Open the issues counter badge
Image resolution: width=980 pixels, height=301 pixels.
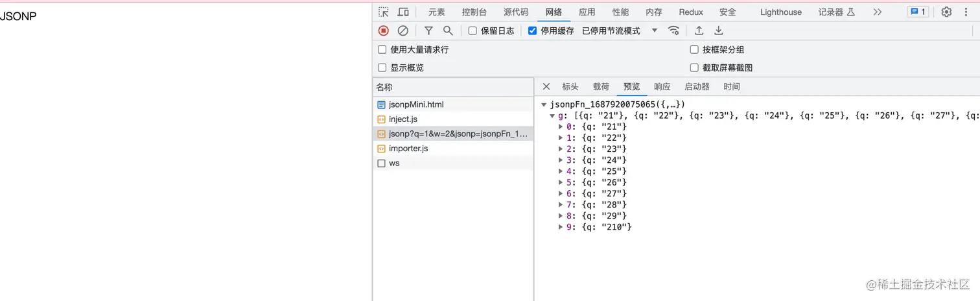pos(917,12)
